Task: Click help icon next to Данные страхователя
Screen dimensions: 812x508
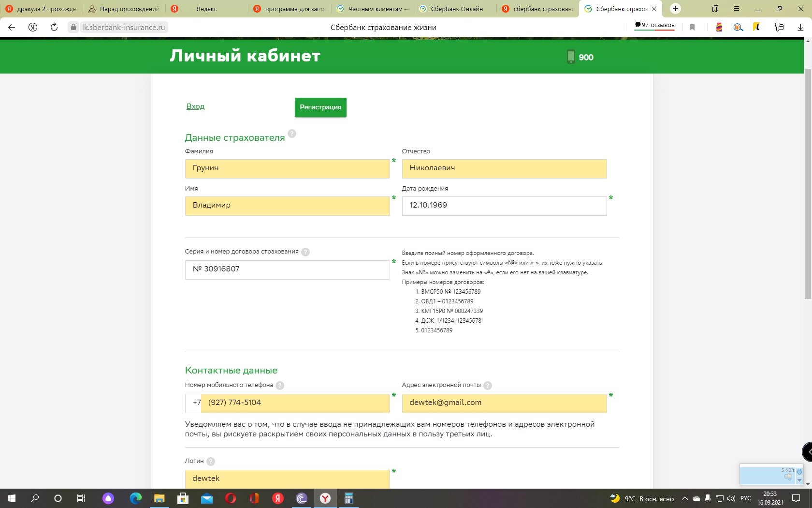Action: click(x=292, y=134)
